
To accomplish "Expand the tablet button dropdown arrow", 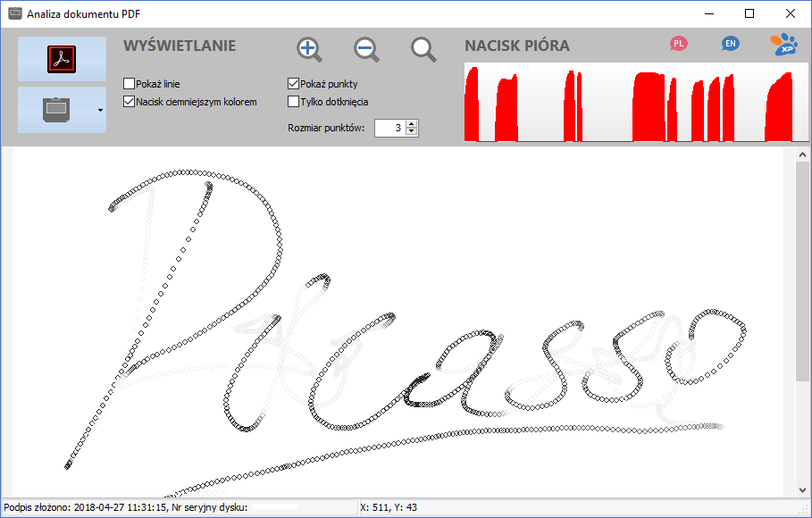I will (x=100, y=110).
